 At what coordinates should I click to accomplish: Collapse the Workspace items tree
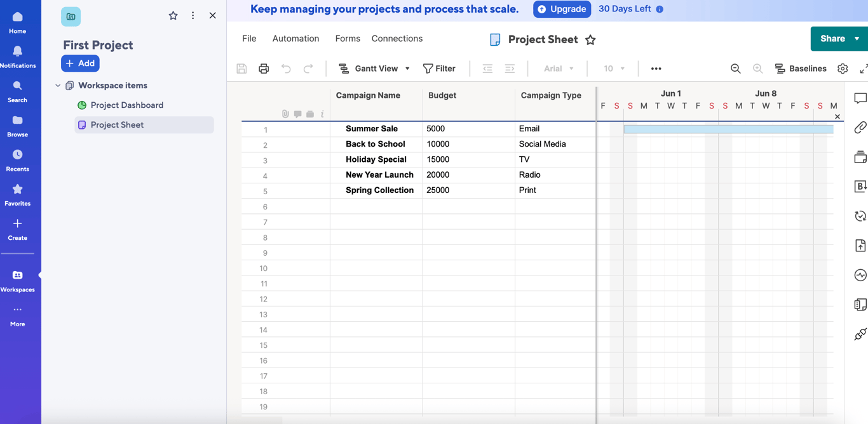pos(58,86)
